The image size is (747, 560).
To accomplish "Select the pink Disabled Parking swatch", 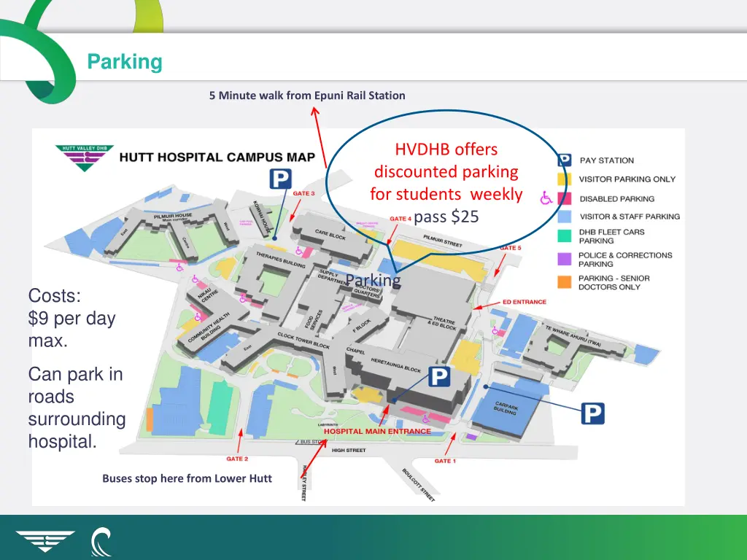I will point(564,198).
